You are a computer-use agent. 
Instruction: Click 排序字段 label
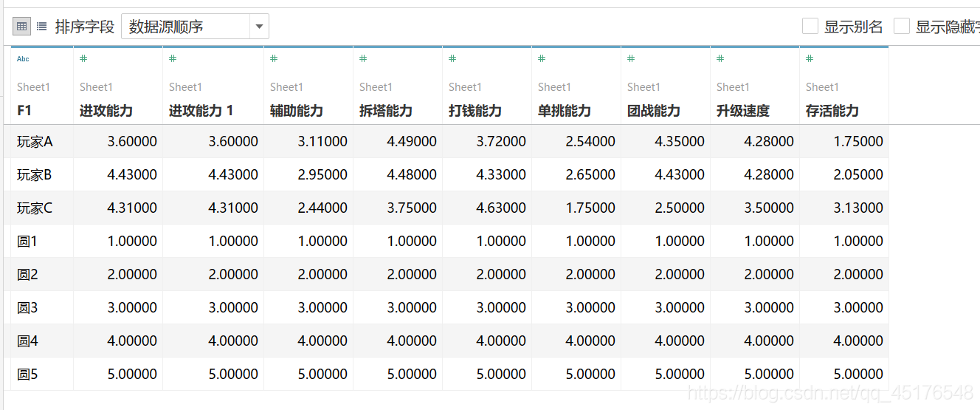click(85, 27)
